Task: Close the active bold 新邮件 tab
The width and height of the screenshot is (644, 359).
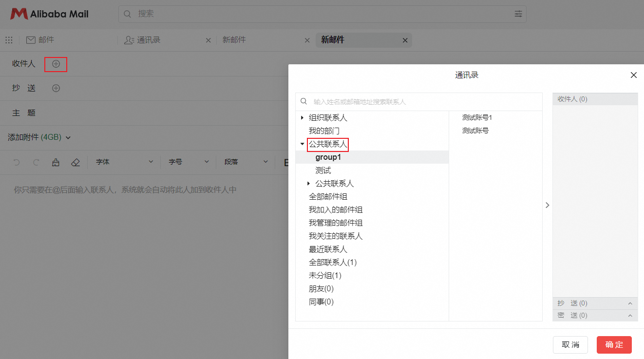Action: pyautogui.click(x=405, y=40)
